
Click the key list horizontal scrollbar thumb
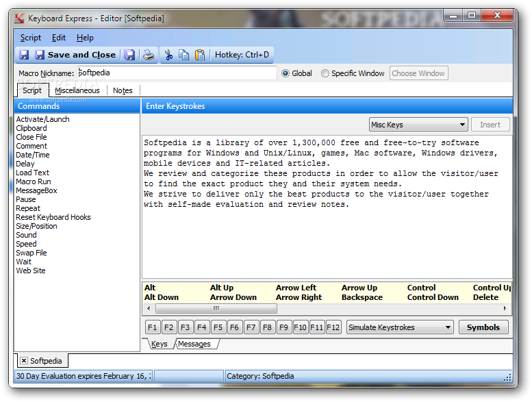click(x=216, y=308)
